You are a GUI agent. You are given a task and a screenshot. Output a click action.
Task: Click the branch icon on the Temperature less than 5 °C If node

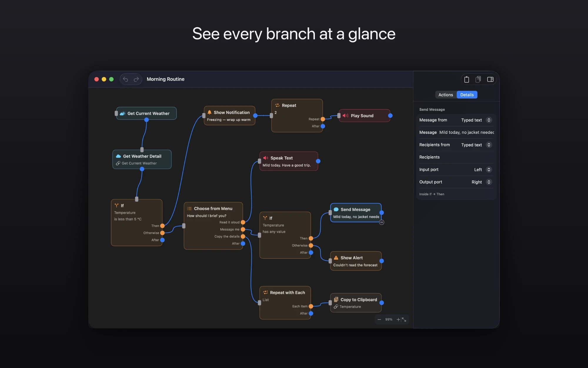pos(117,205)
